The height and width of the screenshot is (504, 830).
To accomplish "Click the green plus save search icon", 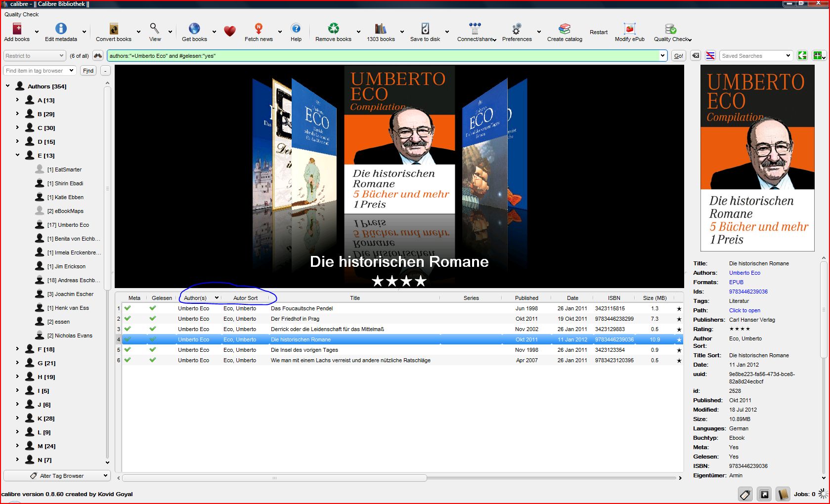I will tap(818, 56).
